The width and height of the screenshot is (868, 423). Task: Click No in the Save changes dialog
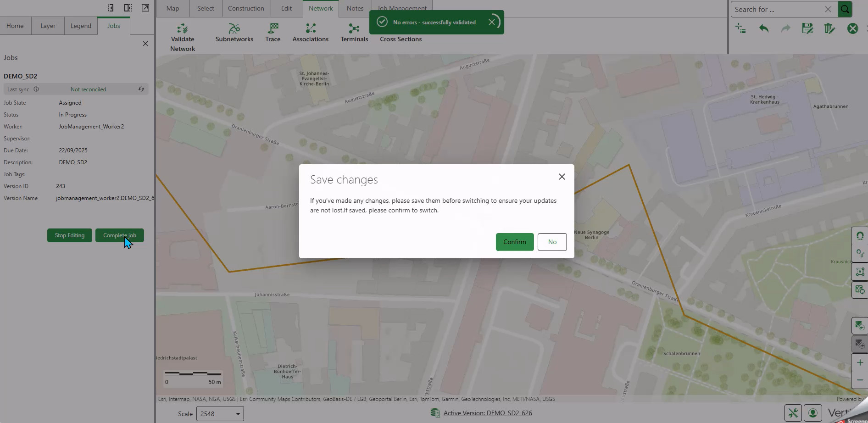pyautogui.click(x=552, y=242)
